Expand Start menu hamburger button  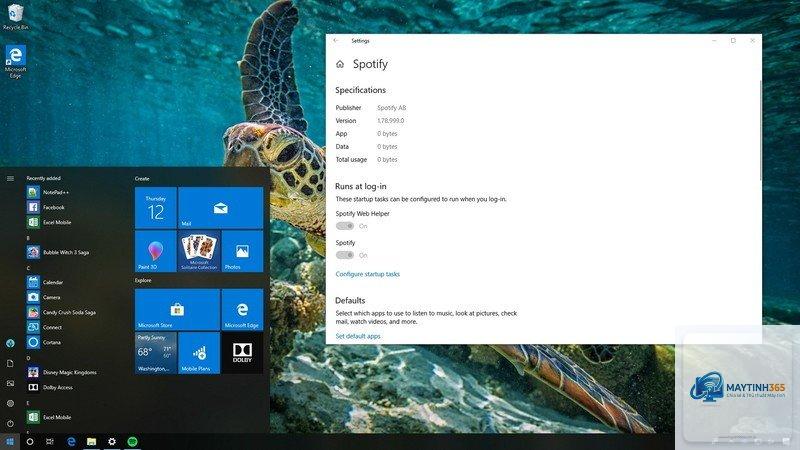[x=10, y=178]
